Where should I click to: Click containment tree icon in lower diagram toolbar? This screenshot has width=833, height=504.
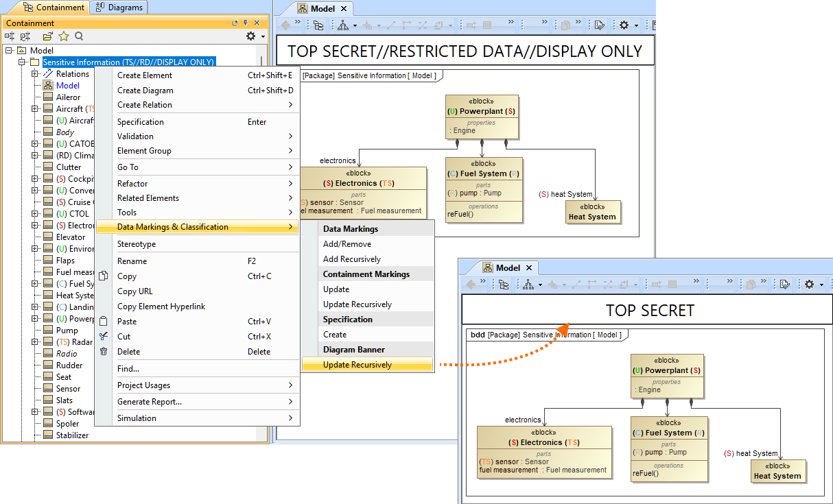[x=504, y=284]
